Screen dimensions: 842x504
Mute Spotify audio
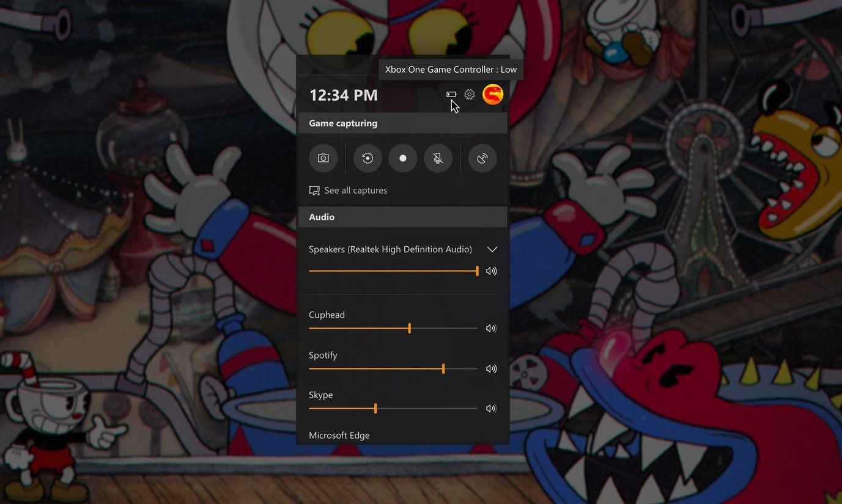click(491, 368)
